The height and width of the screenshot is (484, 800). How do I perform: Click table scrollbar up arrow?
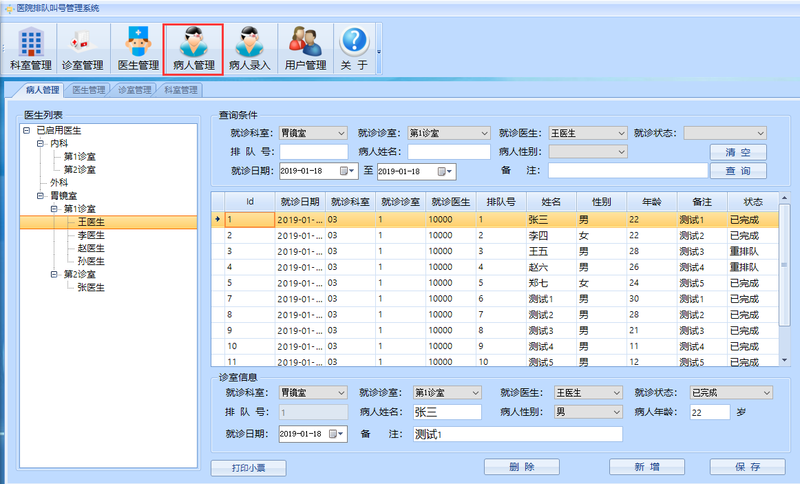(x=785, y=197)
